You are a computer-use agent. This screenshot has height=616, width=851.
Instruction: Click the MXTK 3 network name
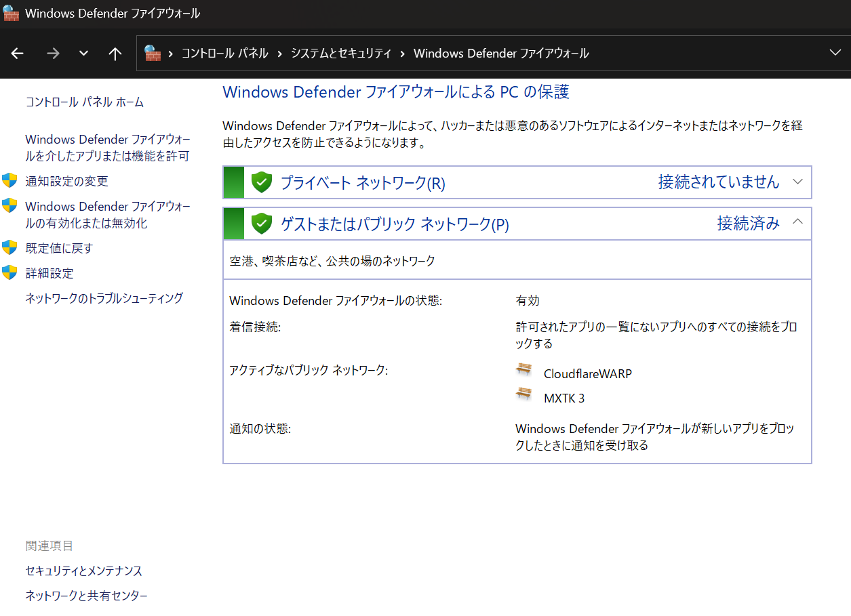click(564, 398)
